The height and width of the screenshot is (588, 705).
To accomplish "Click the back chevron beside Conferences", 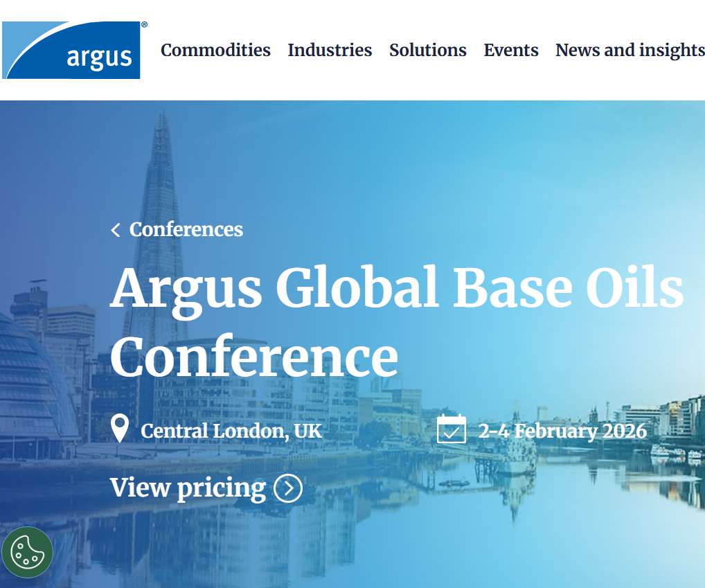I will coord(116,230).
